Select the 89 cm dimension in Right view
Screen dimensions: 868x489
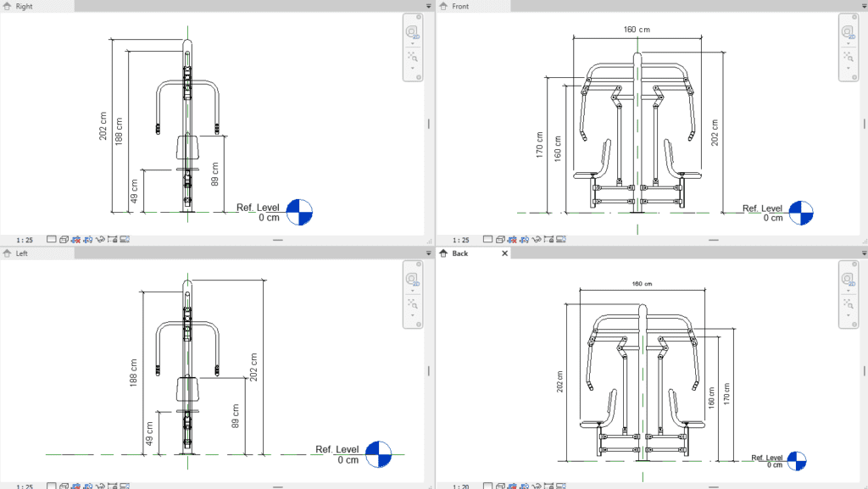[x=214, y=175]
